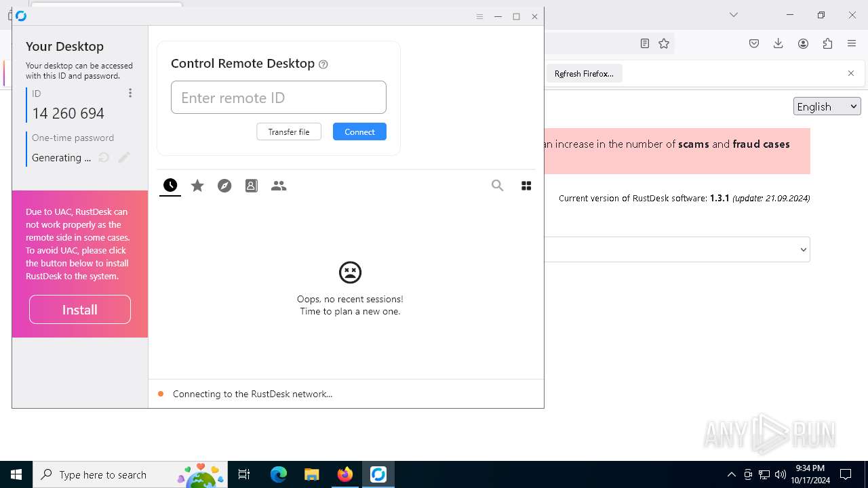The image size is (868, 488).
Task: Open the Recent sessions clock tab
Action: (170, 185)
